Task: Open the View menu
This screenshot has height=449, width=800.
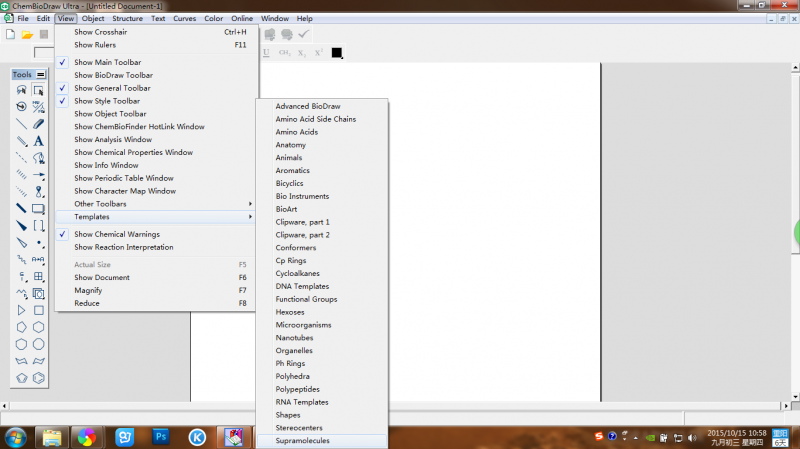Action: (66, 18)
